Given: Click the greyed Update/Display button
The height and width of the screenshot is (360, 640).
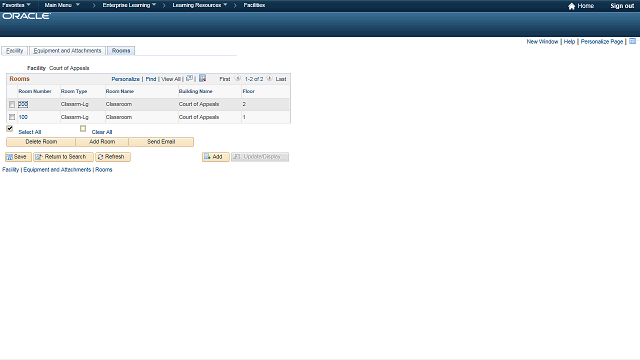Looking at the screenshot, I should coord(260,157).
